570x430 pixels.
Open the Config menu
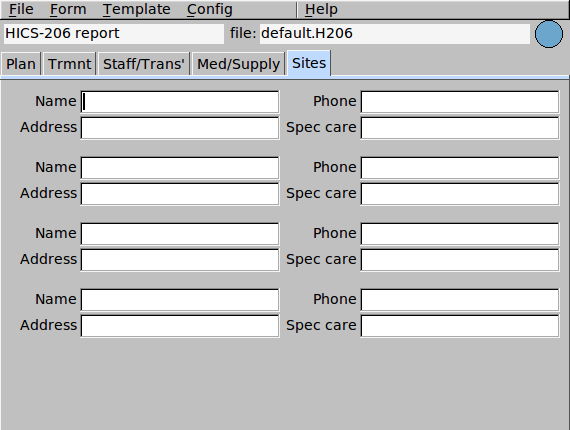pos(209,9)
